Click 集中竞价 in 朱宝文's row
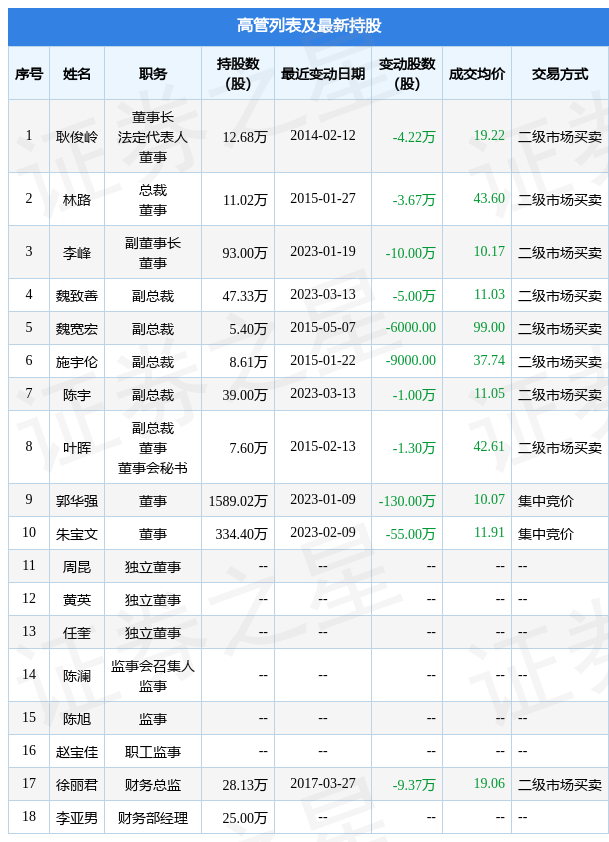 546,534
